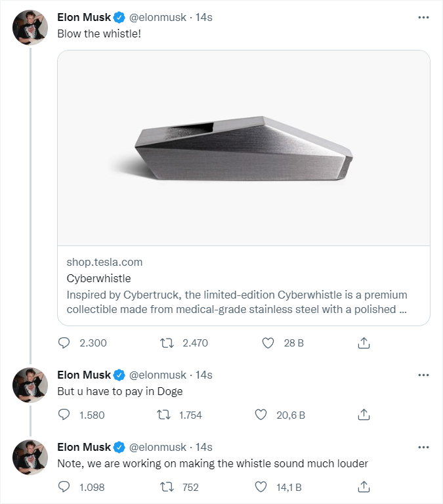Viewport: 443px width, 504px height.
Task: Open more options for the first tweet
Action: pyautogui.click(x=423, y=17)
